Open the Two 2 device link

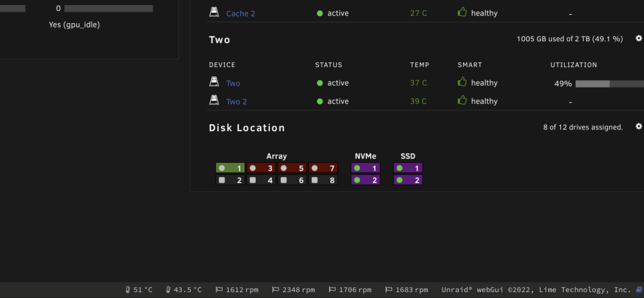[236, 102]
